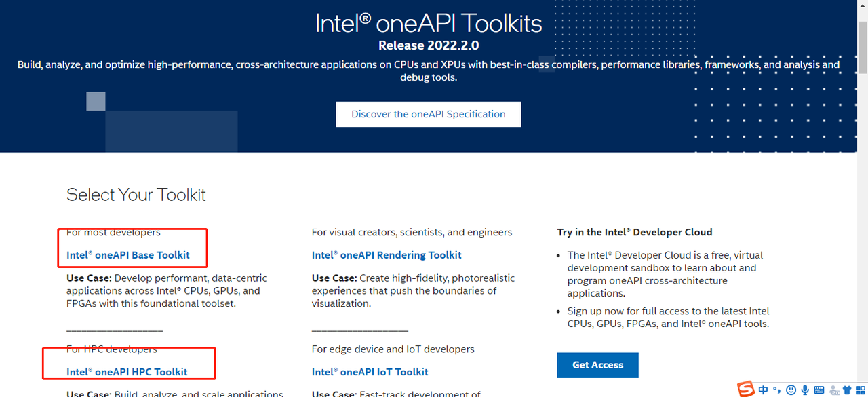Toggle Chinese/English mode on the IME bar
868x397 pixels.
764,390
